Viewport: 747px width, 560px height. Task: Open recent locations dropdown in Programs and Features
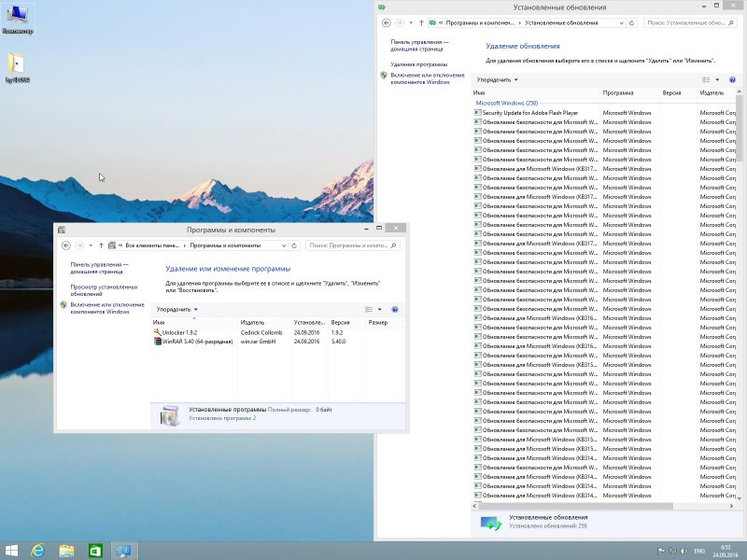coord(91,245)
